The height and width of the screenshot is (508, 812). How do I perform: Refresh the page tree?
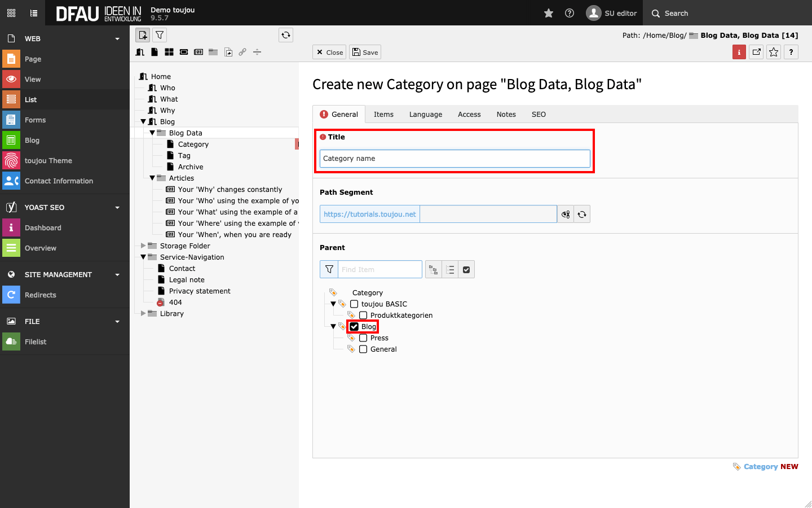click(x=286, y=35)
